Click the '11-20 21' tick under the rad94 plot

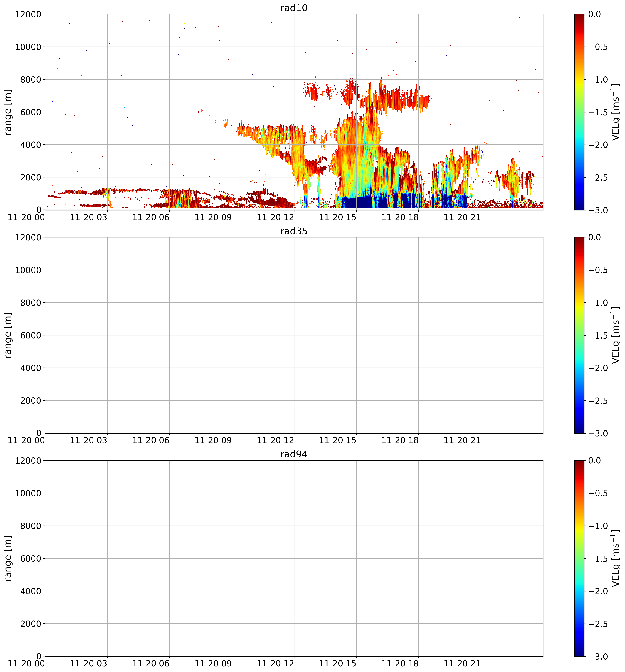pyautogui.click(x=463, y=664)
